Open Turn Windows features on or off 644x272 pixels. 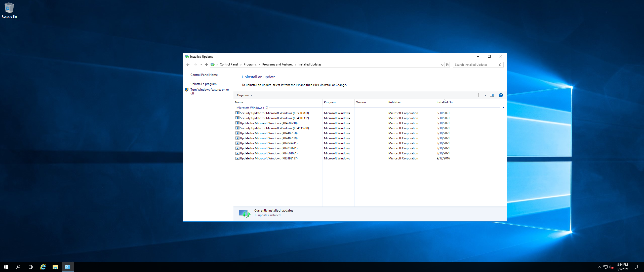pyautogui.click(x=210, y=91)
